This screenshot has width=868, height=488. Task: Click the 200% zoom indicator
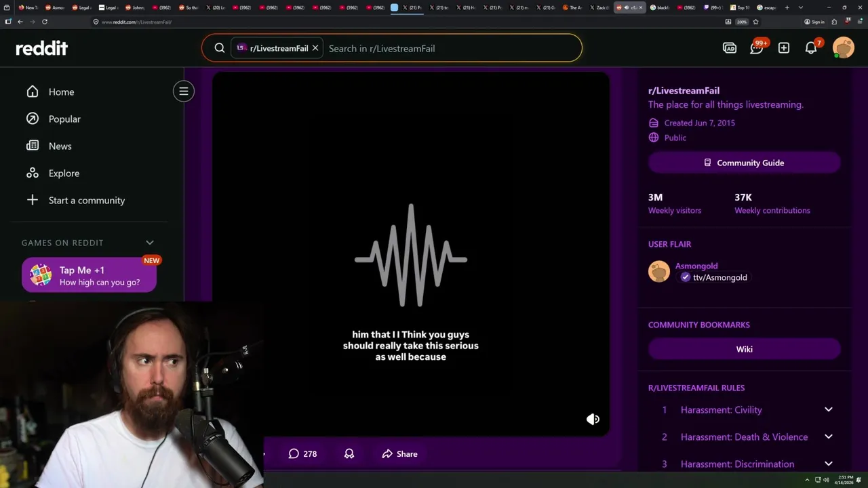click(743, 22)
